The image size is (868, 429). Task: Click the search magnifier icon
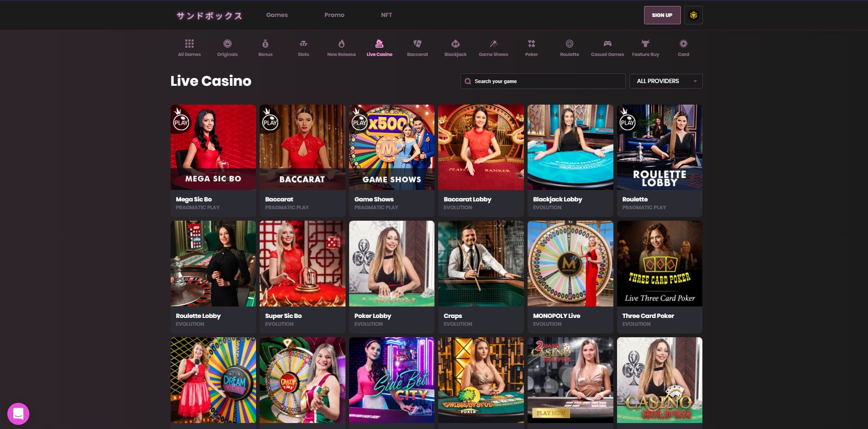(467, 81)
